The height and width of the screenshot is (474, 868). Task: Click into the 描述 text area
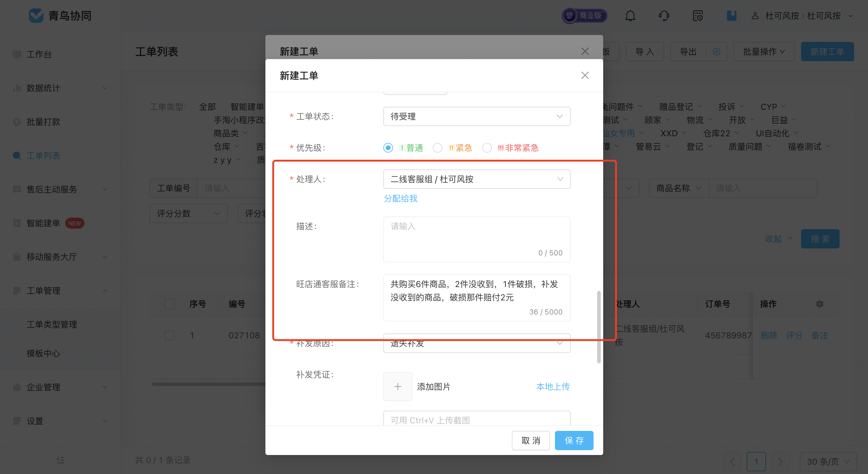(477, 239)
